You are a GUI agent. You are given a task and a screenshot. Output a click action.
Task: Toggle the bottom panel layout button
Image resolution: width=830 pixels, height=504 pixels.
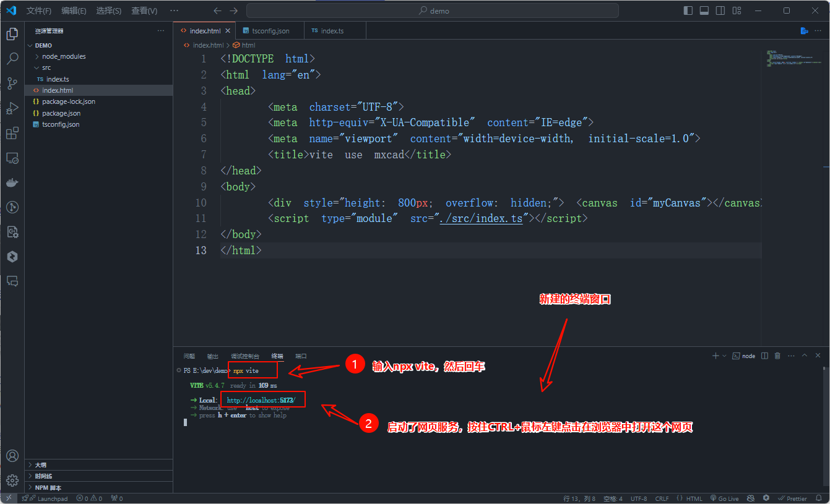pyautogui.click(x=704, y=11)
